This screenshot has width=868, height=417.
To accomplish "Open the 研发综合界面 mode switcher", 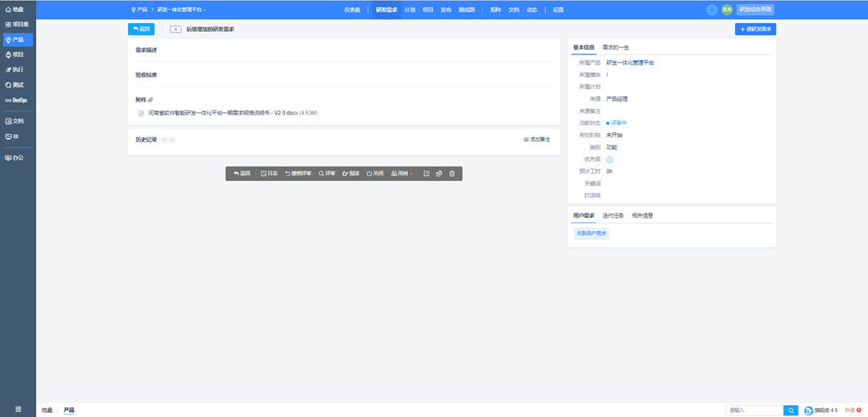I will click(x=754, y=10).
